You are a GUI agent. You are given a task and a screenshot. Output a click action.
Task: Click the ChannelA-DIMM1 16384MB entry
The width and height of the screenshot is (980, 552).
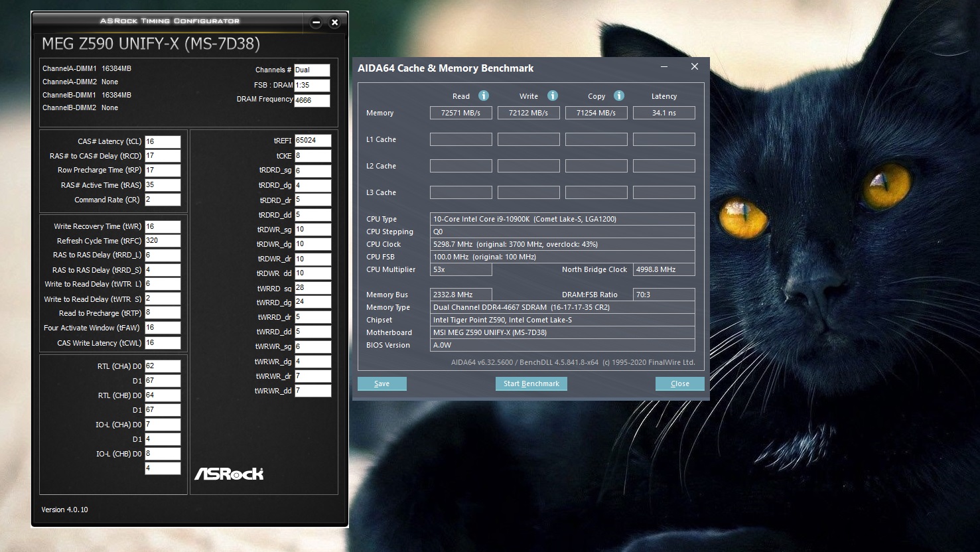(87, 68)
